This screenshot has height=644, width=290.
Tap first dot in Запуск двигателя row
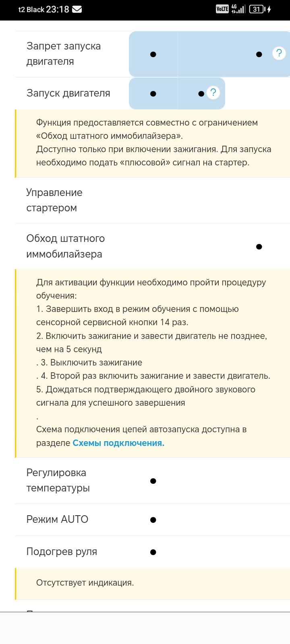(153, 94)
